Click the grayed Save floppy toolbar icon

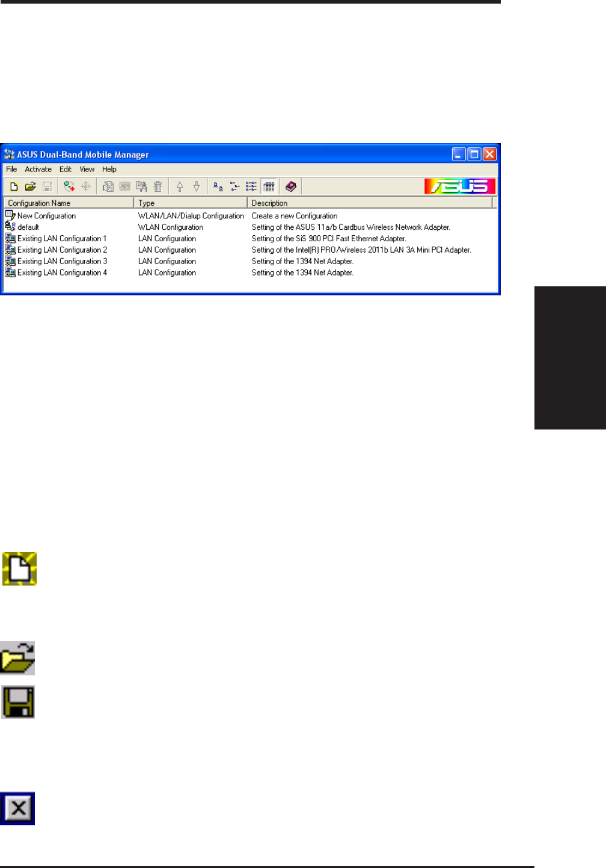[47, 186]
